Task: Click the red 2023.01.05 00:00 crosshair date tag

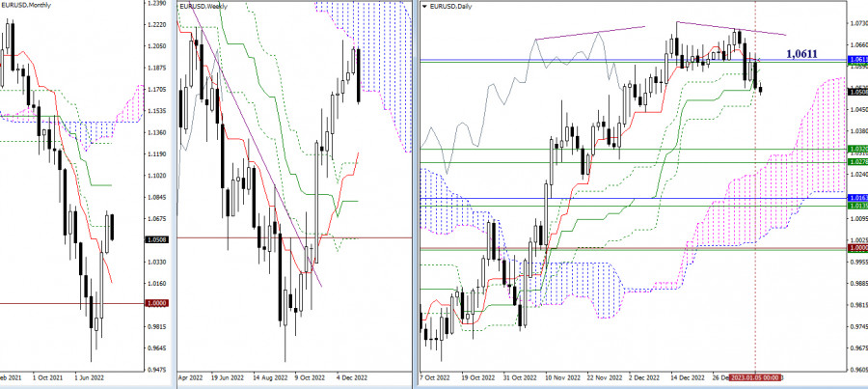Action: point(755,377)
